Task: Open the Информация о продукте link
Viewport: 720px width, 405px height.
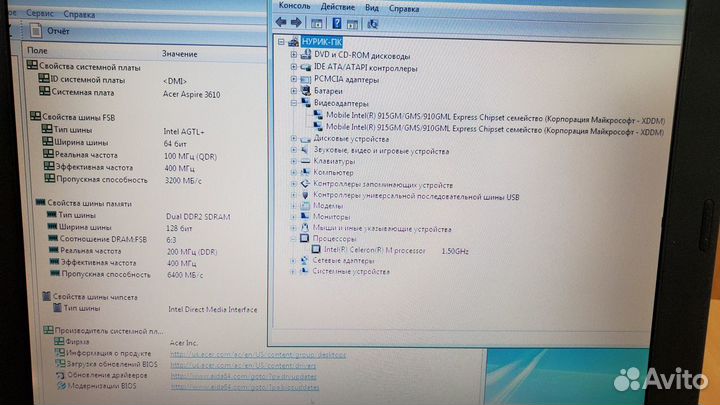Action: click(258, 354)
